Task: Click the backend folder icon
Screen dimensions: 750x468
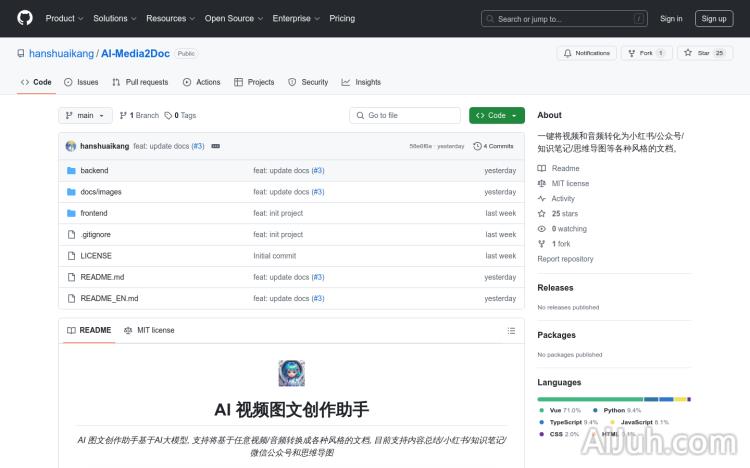Action: point(71,170)
